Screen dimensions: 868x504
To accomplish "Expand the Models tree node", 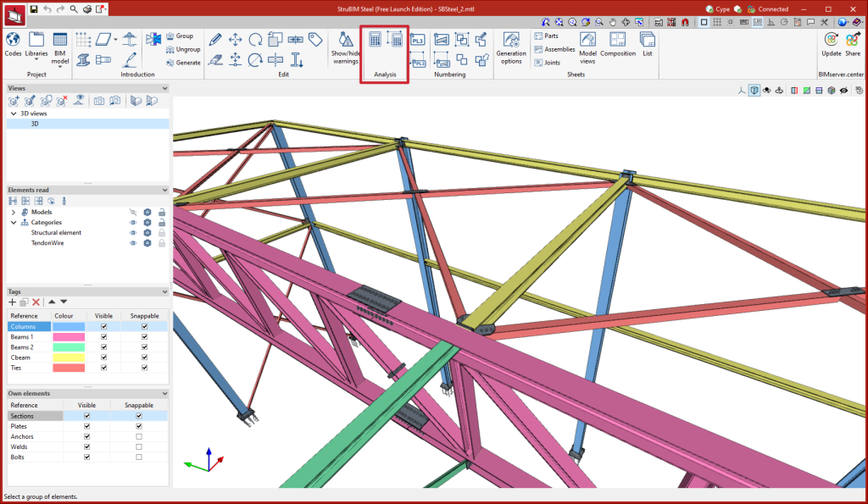I will click(14, 212).
